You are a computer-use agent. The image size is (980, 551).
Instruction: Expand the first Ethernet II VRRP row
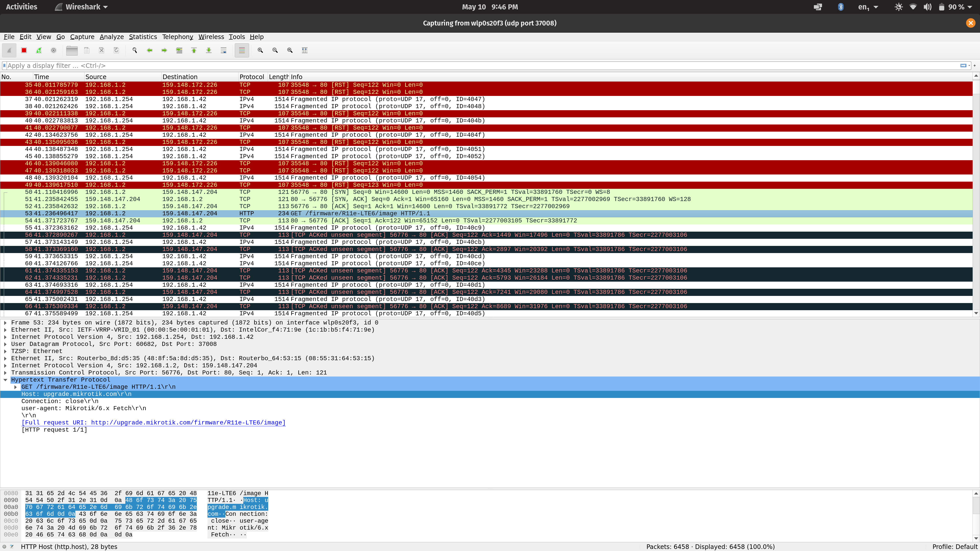coord(5,330)
